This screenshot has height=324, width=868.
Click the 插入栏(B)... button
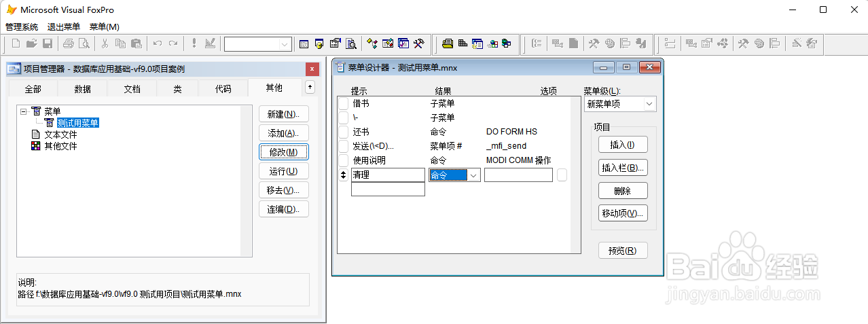coord(623,168)
